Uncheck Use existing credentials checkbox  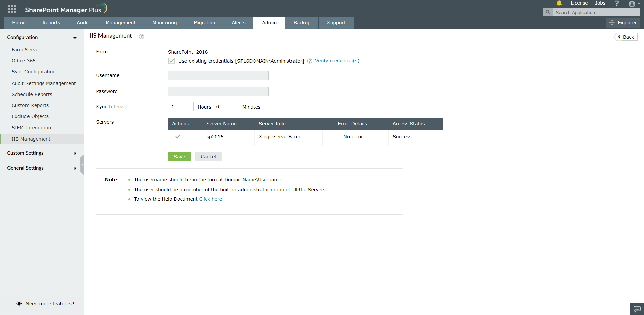(172, 61)
